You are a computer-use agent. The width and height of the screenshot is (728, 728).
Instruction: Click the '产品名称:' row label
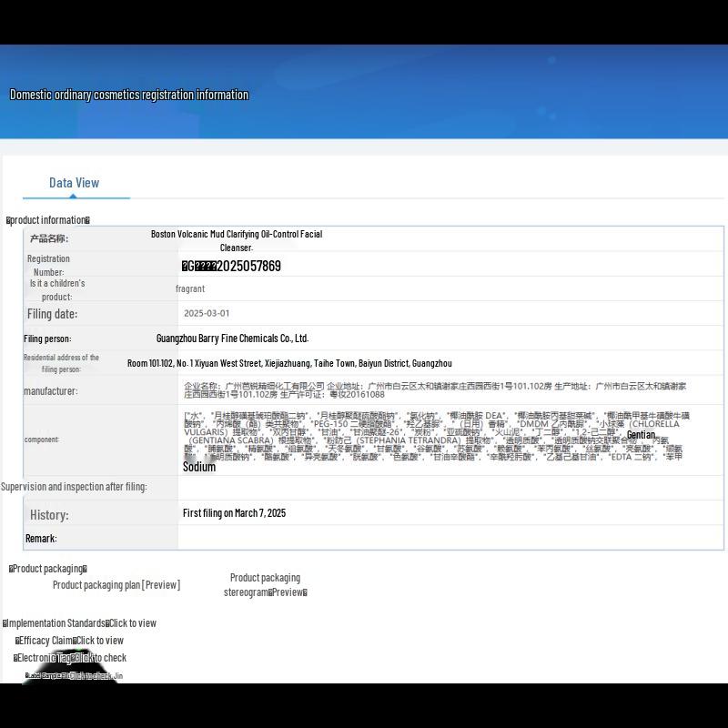[49, 238]
